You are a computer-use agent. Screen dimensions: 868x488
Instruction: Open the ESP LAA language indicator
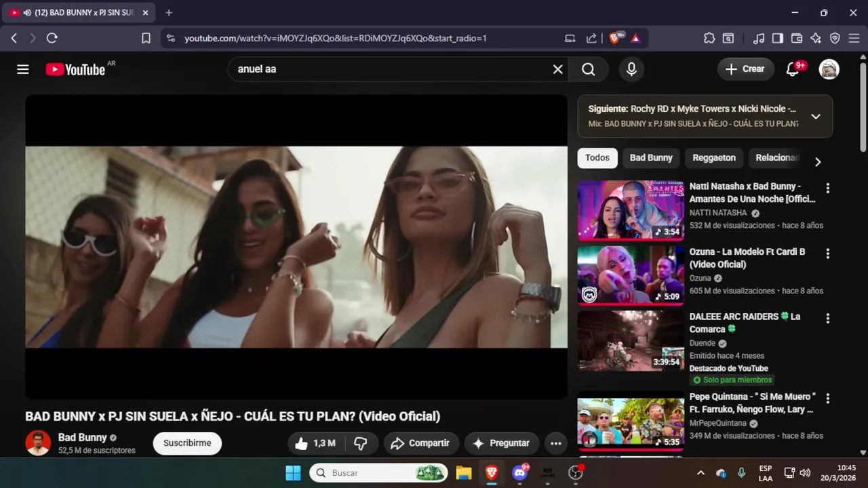pos(766,473)
